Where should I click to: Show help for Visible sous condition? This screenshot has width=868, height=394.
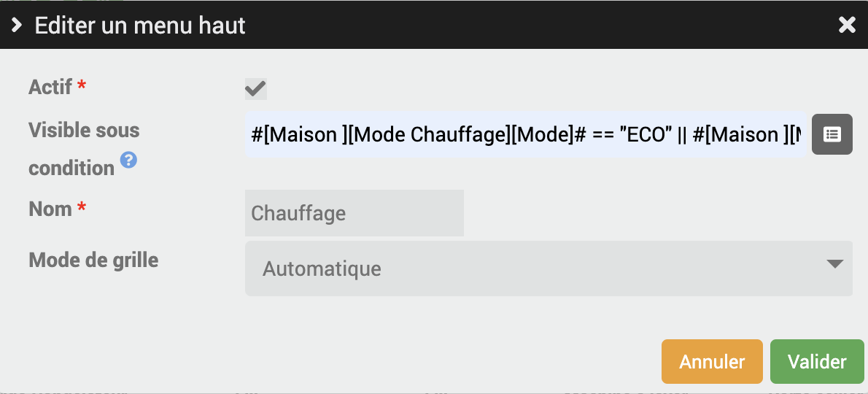point(129,161)
